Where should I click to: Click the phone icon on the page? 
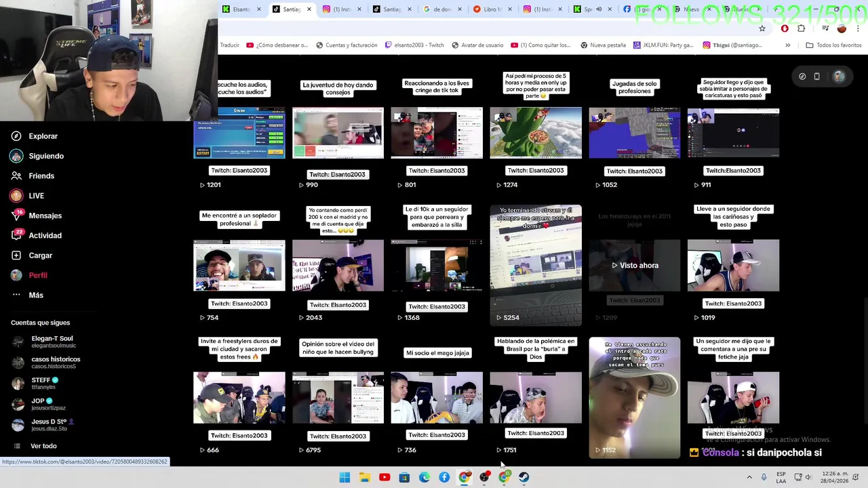pyautogui.click(x=817, y=77)
